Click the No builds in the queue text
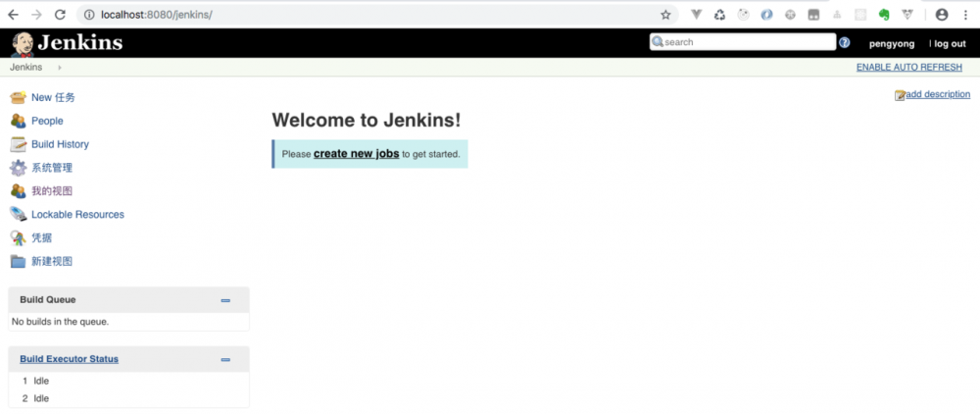980x414 pixels. (60, 322)
